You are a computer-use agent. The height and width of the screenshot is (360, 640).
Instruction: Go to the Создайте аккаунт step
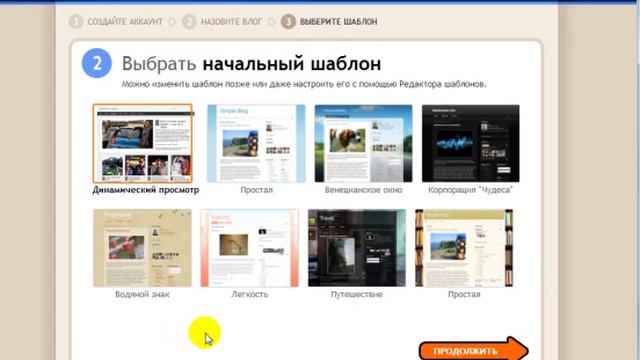116,22
